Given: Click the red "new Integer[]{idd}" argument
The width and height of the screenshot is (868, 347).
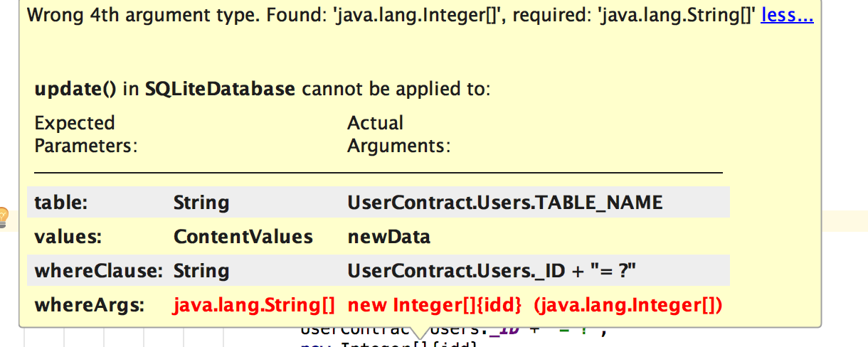Looking at the screenshot, I should (435, 305).
